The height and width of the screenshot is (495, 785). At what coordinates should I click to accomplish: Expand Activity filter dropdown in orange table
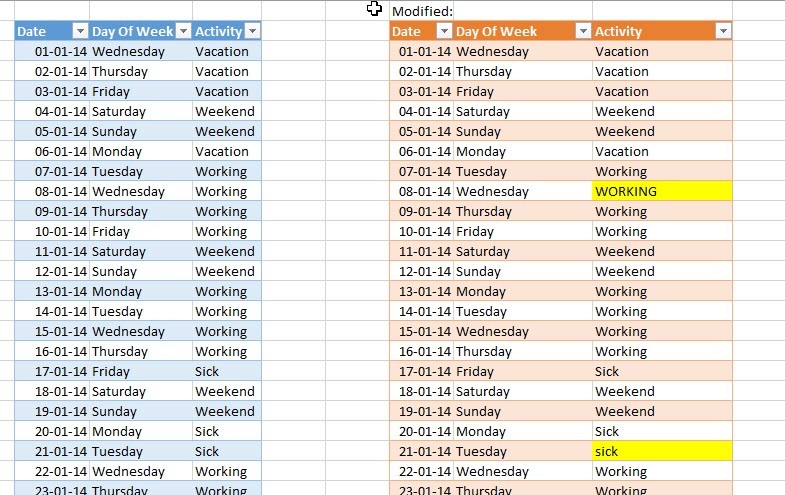coord(723,31)
